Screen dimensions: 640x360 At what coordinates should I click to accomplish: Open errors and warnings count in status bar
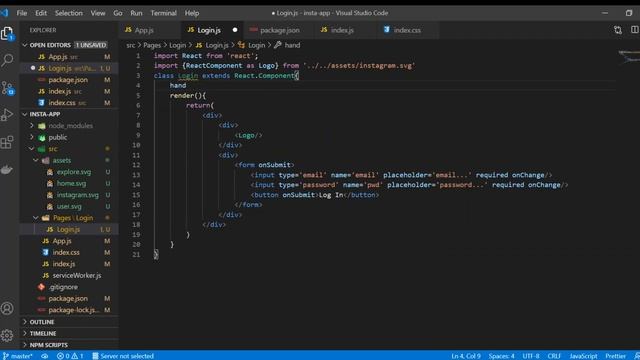pyautogui.click(x=70, y=356)
